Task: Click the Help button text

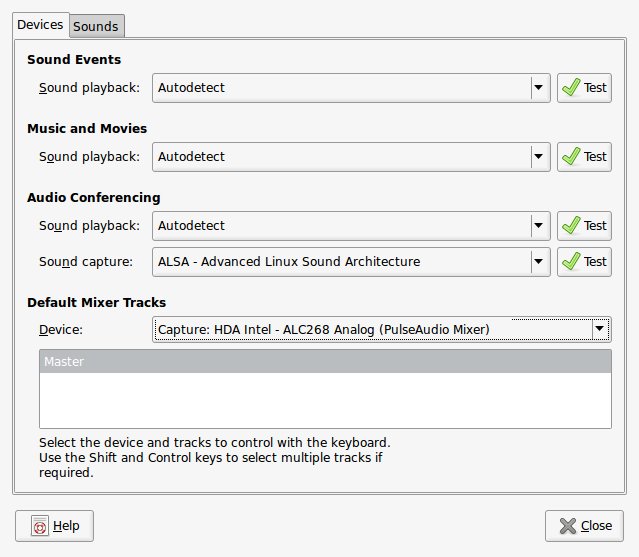Action: coord(66,526)
